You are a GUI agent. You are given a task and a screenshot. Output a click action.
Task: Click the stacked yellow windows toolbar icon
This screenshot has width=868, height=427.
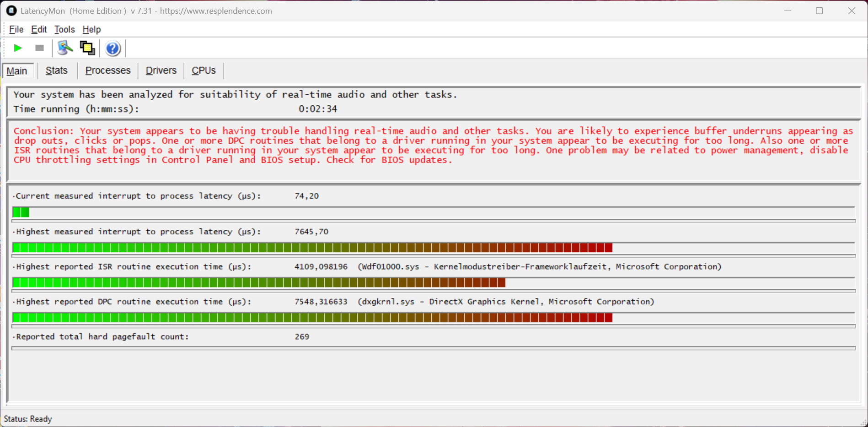click(87, 48)
